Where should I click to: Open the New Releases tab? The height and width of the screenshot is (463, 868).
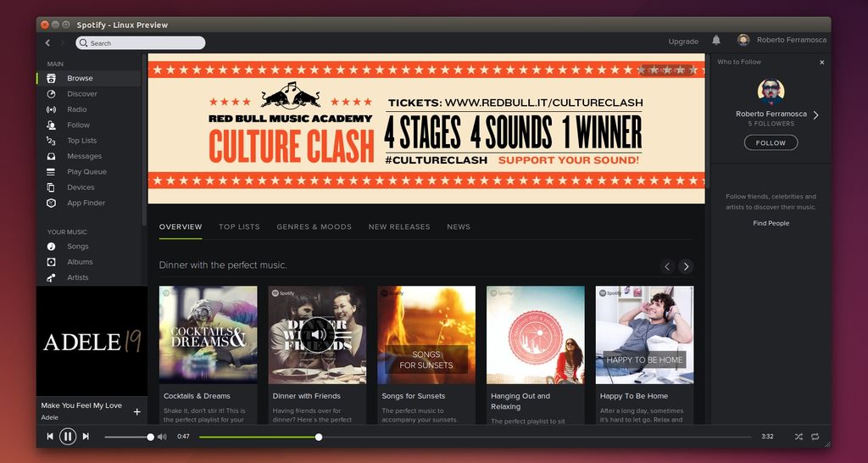[x=399, y=226]
